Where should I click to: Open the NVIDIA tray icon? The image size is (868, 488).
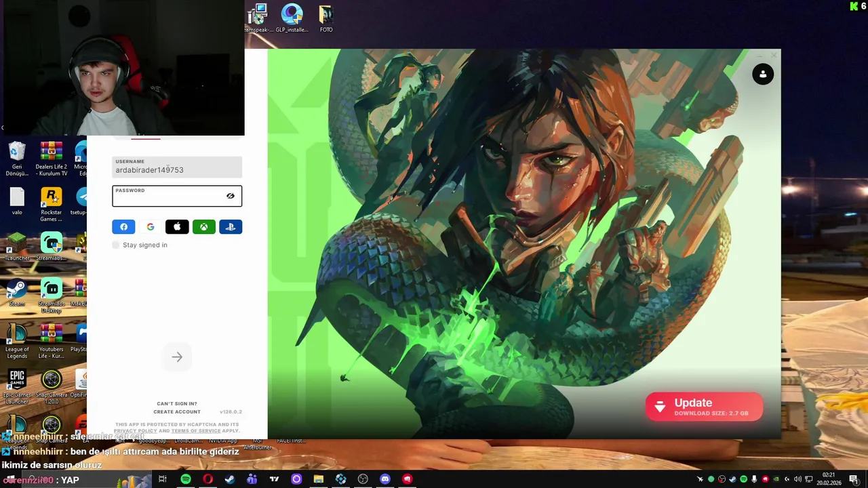(776, 479)
